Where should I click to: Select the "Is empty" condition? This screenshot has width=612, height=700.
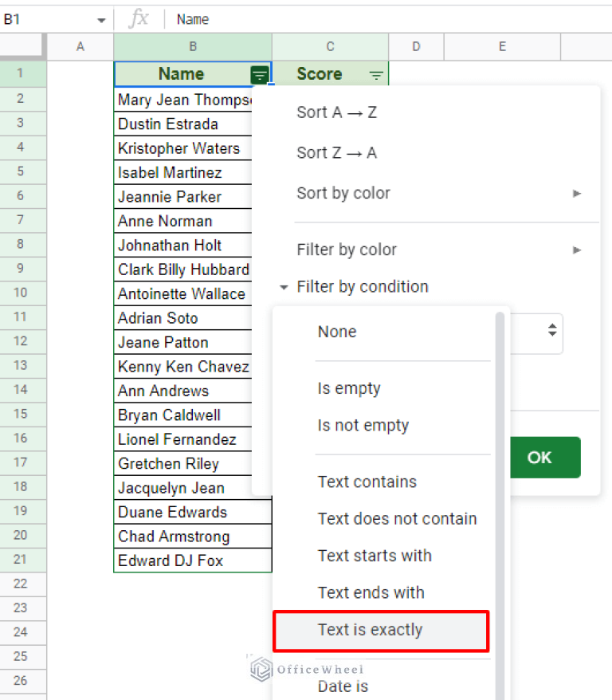click(x=348, y=388)
